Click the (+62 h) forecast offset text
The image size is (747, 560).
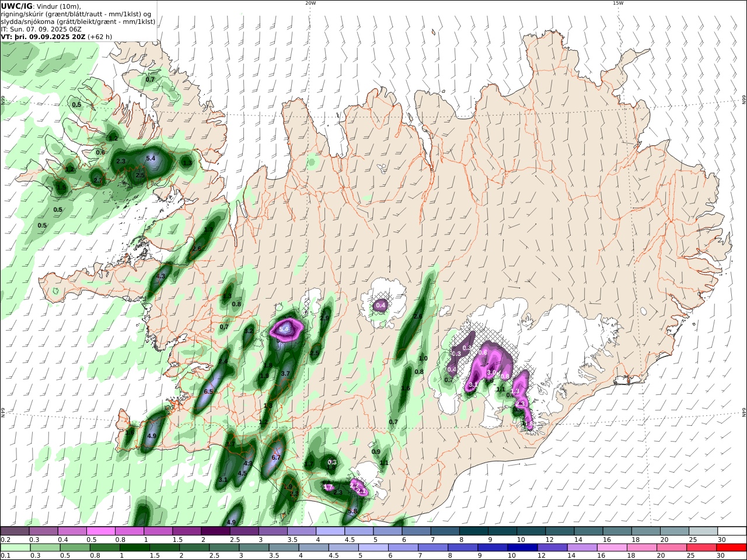click(x=100, y=36)
